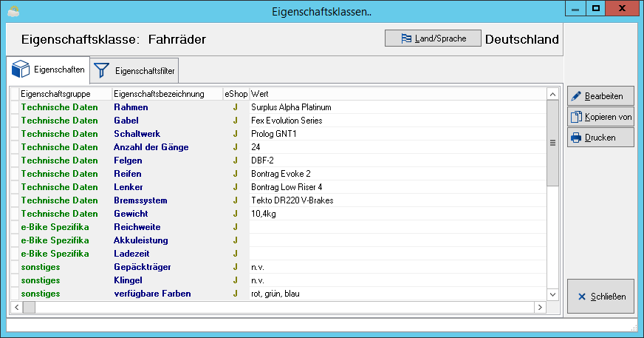Click the value Bontrag Evoke 2
Screen dimensions: 644x338
[x=281, y=174]
